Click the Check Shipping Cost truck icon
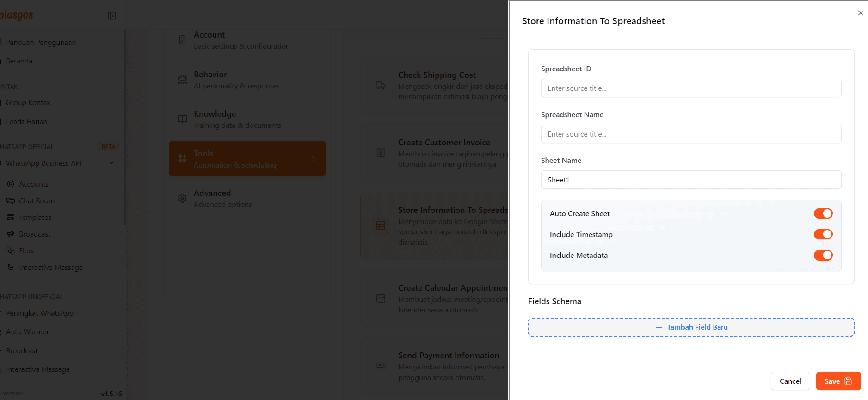 (x=381, y=86)
